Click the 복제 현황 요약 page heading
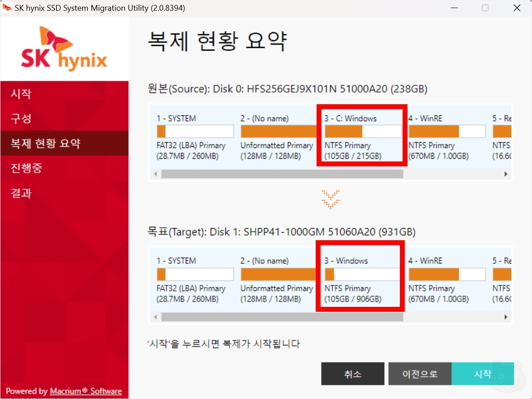This screenshot has height=399, width=532. click(x=218, y=41)
